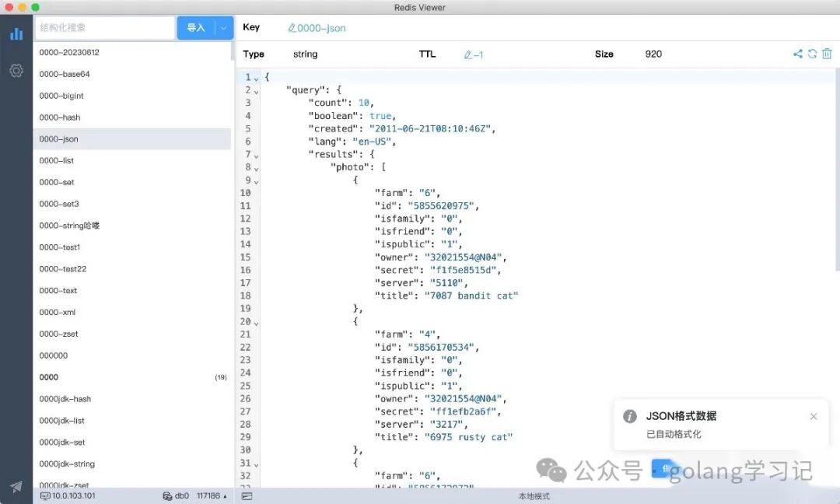Screen dimensions: 840x504
Task: Select key 0000-test1
Action: pos(131,247)
